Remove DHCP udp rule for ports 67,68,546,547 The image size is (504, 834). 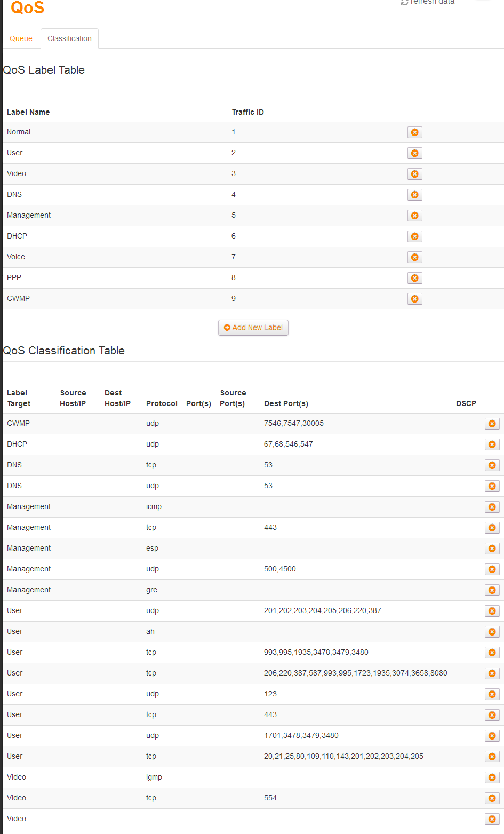coord(492,444)
